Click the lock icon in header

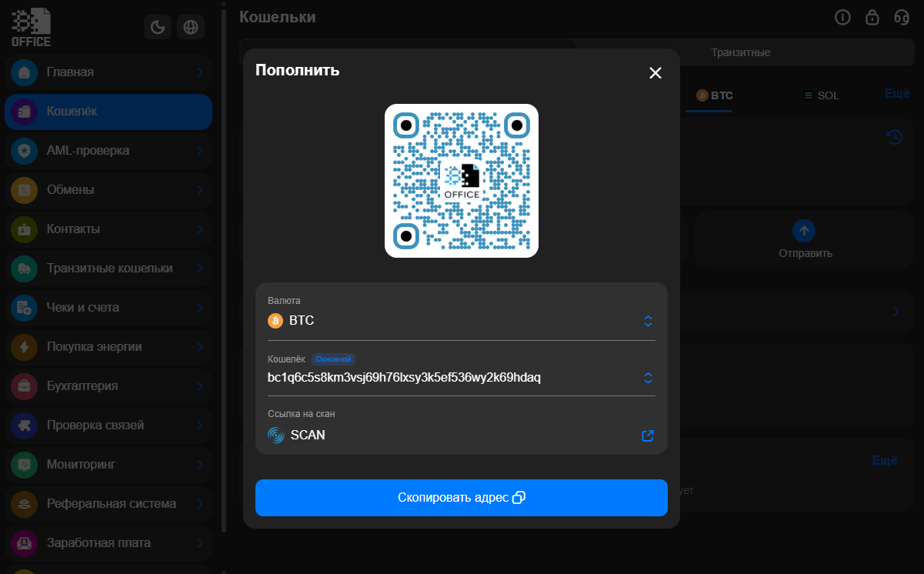pos(872,17)
